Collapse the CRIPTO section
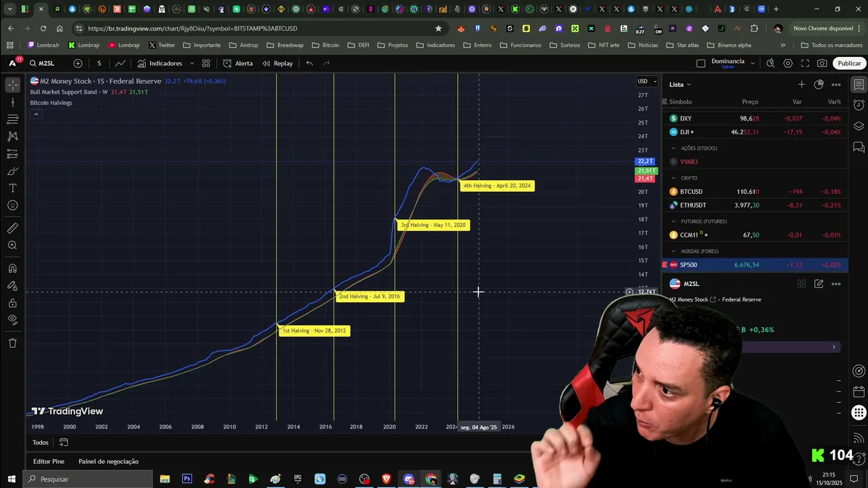Viewport: 868px width, 488px height. pos(673,178)
